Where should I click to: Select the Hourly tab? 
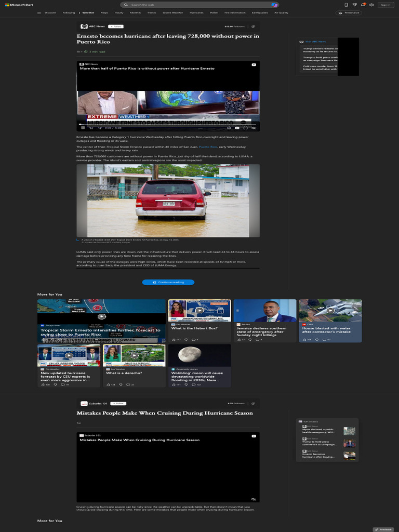119,13
